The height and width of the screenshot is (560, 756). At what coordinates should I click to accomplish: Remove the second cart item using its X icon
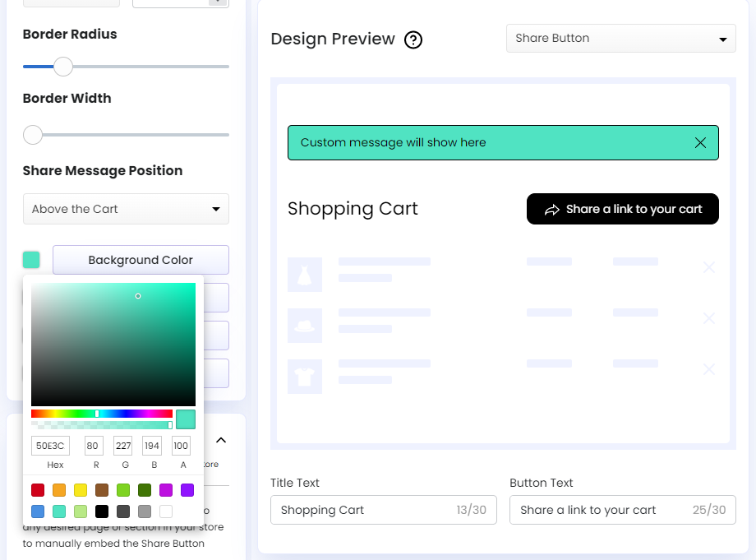coord(708,318)
